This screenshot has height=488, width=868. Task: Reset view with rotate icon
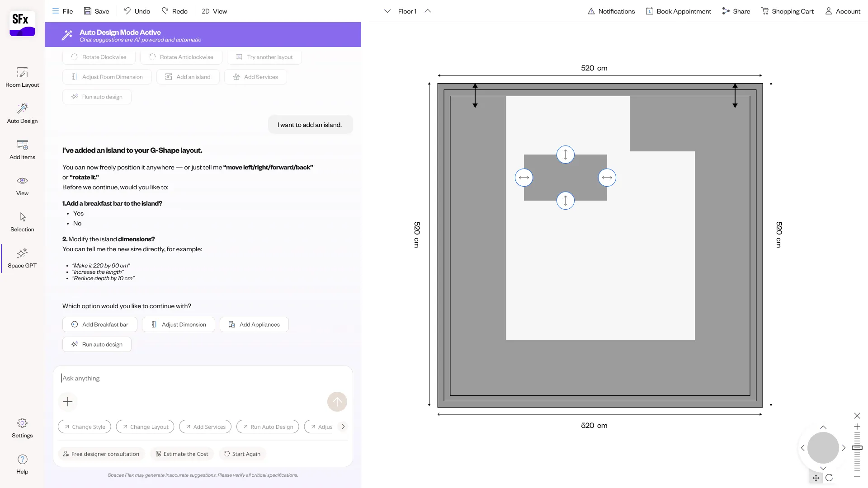click(x=829, y=478)
